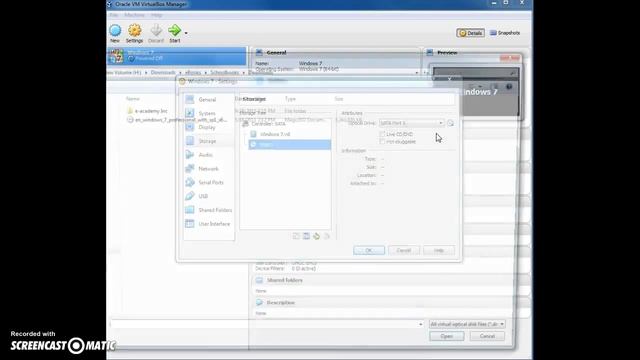Click the General section header in details pane

coord(276,53)
